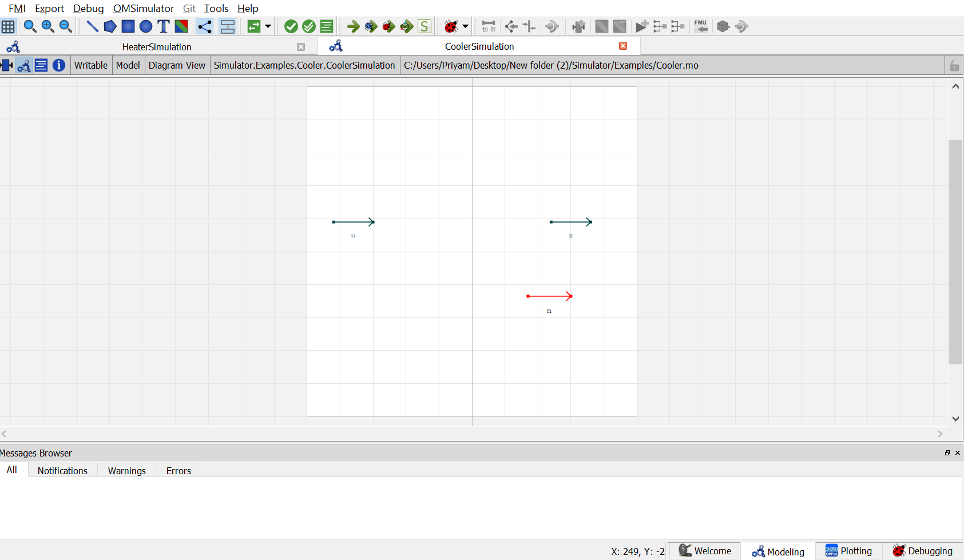Switch to the HeaterSimulation tab
The height and width of the screenshot is (560, 964).
click(157, 47)
